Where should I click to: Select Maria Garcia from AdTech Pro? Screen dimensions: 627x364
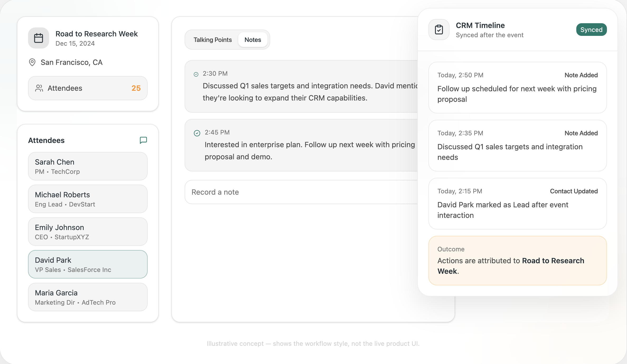tap(88, 297)
